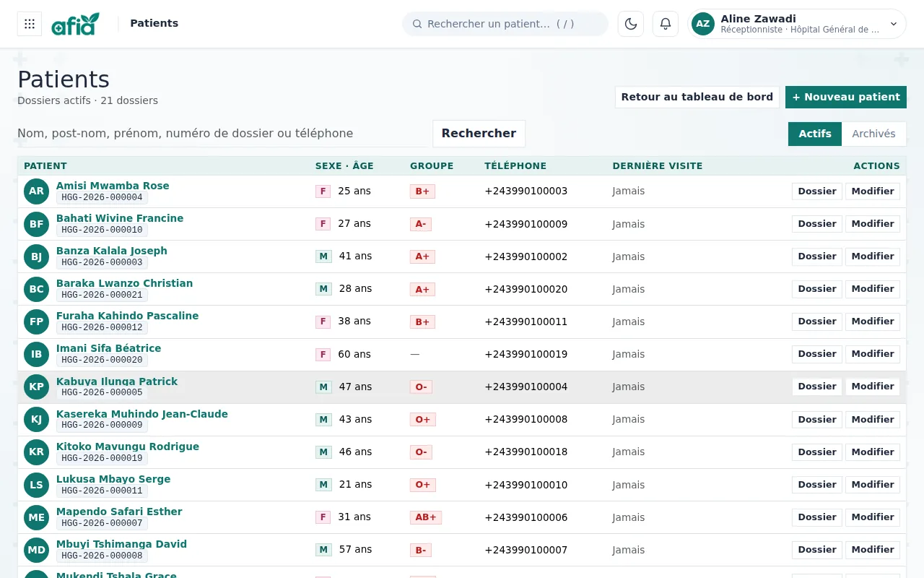Select the Actifs tab
Image resolution: width=924 pixels, height=578 pixels.
(x=815, y=134)
